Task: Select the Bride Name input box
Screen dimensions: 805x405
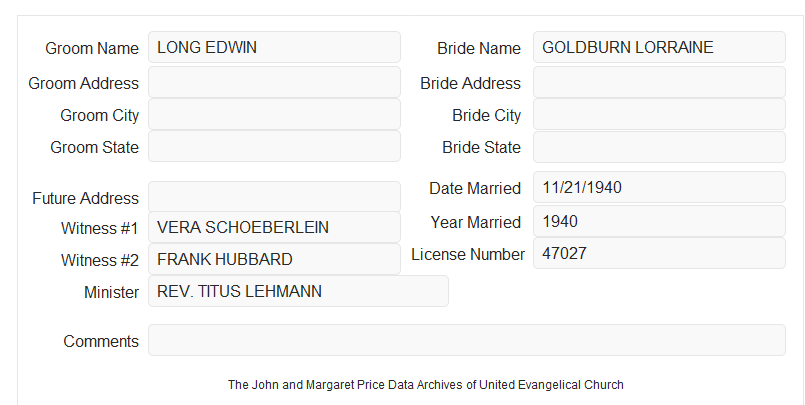Action: (659, 47)
